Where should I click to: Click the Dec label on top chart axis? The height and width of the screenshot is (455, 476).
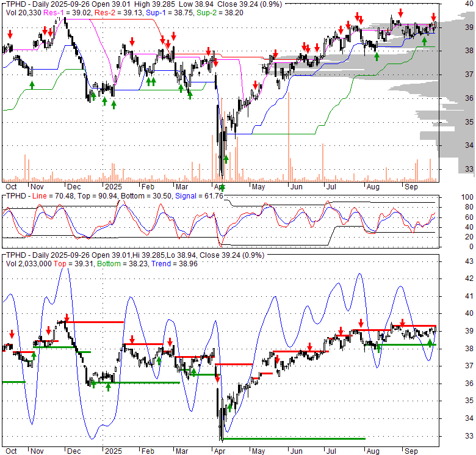[x=74, y=187]
